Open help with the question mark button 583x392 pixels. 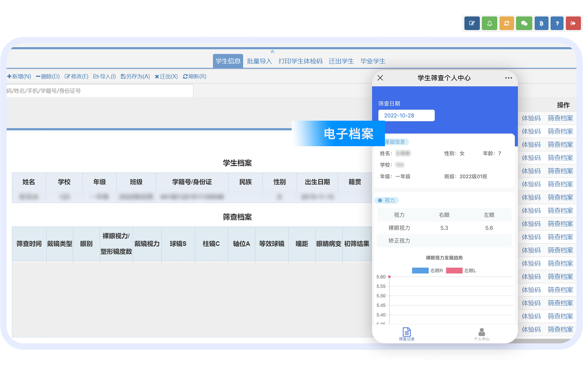pyautogui.click(x=557, y=23)
